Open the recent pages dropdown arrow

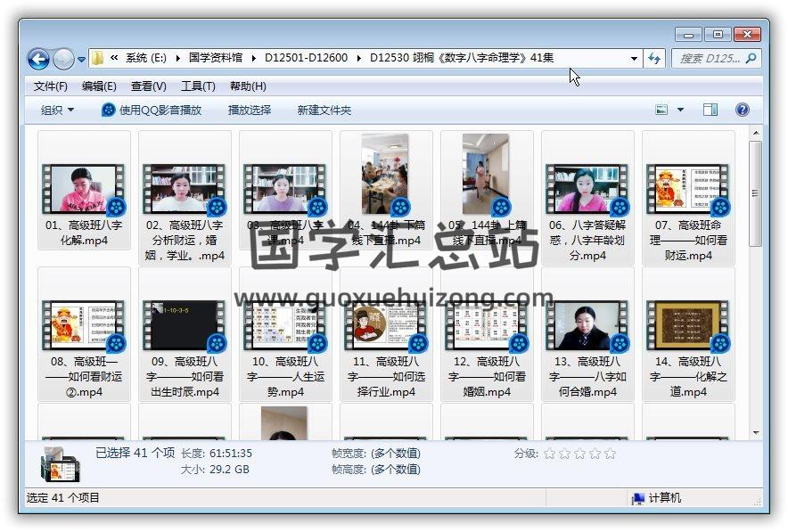click(x=82, y=60)
